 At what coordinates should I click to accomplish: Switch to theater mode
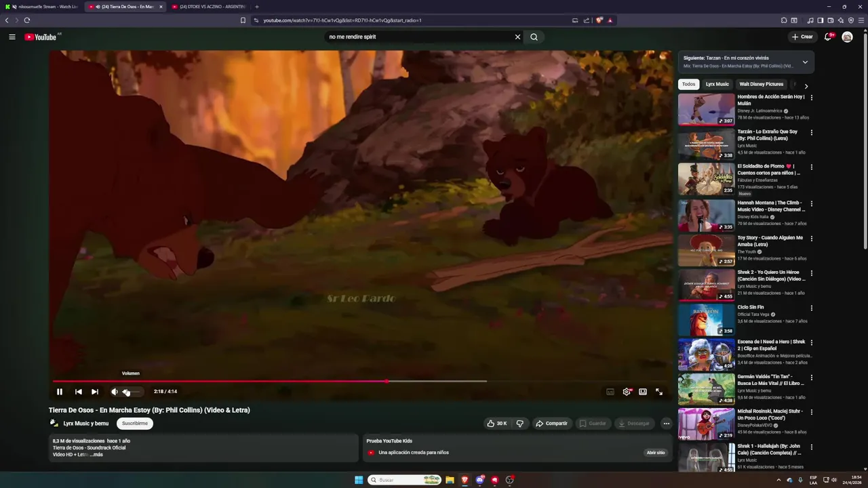[643, 392]
